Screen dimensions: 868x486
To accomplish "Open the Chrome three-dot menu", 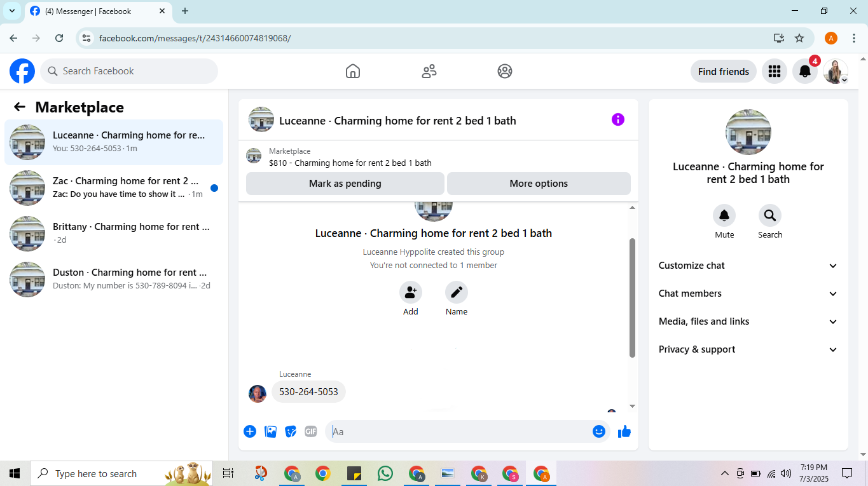I will [854, 38].
